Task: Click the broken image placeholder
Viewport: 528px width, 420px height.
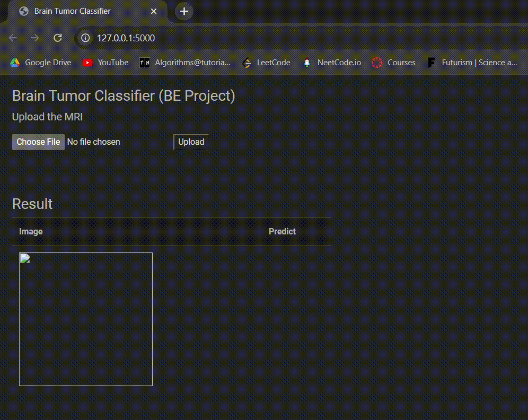Action: tap(86, 319)
